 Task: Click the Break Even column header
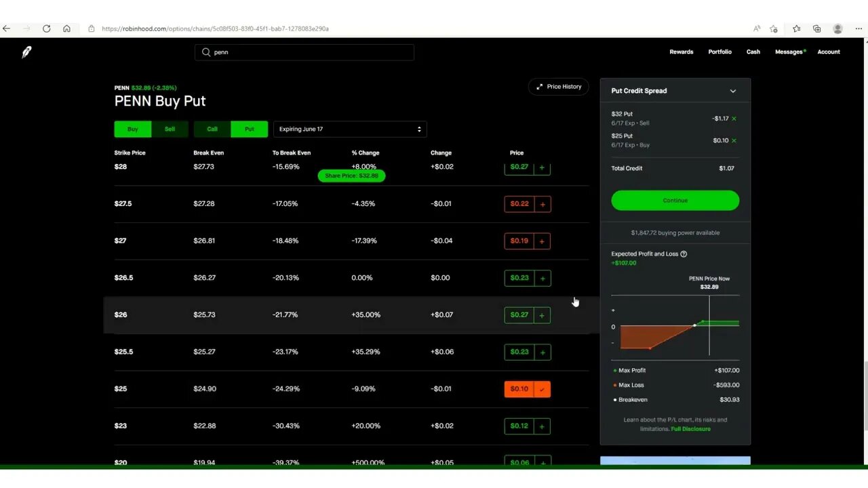pyautogui.click(x=208, y=152)
